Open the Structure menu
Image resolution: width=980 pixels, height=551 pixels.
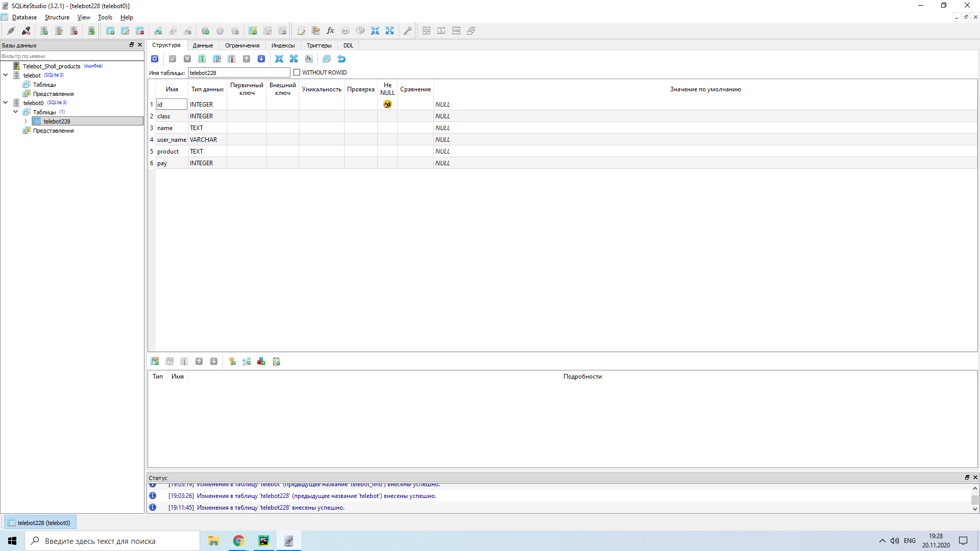(57, 17)
